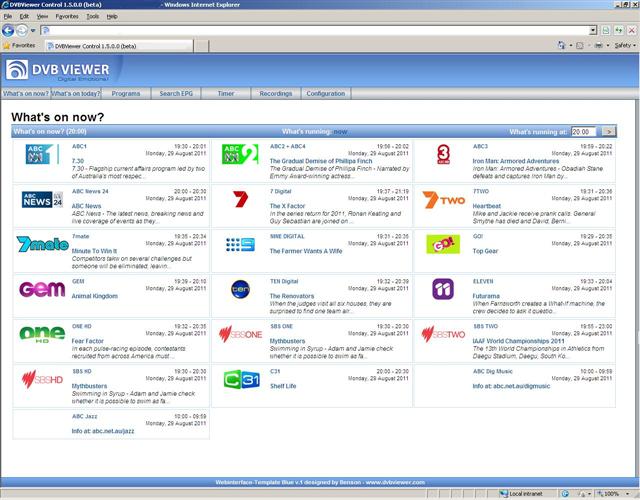The width and height of the screenshot is (640, 500).
Task: Click the 7mate channel logo
Action: click(42, 244)
